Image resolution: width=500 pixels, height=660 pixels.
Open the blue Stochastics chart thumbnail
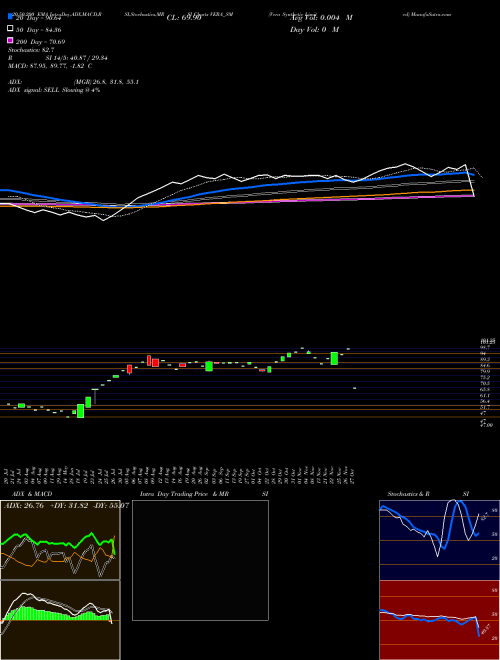[439, 540]
